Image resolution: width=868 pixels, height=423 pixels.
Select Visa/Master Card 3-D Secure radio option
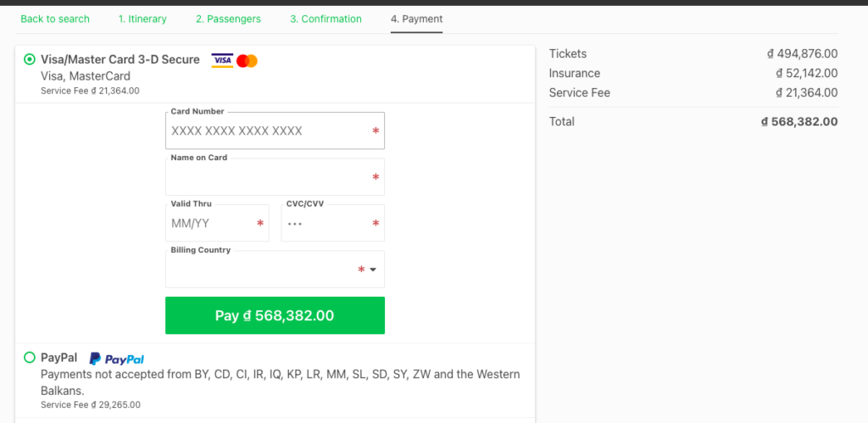coord(30,59)
